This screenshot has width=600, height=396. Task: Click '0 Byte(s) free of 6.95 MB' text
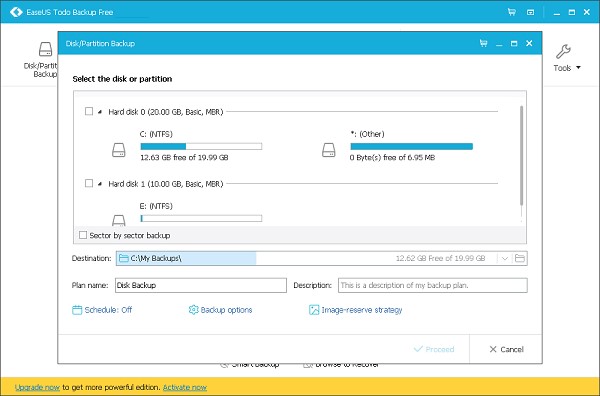[392, 157]
